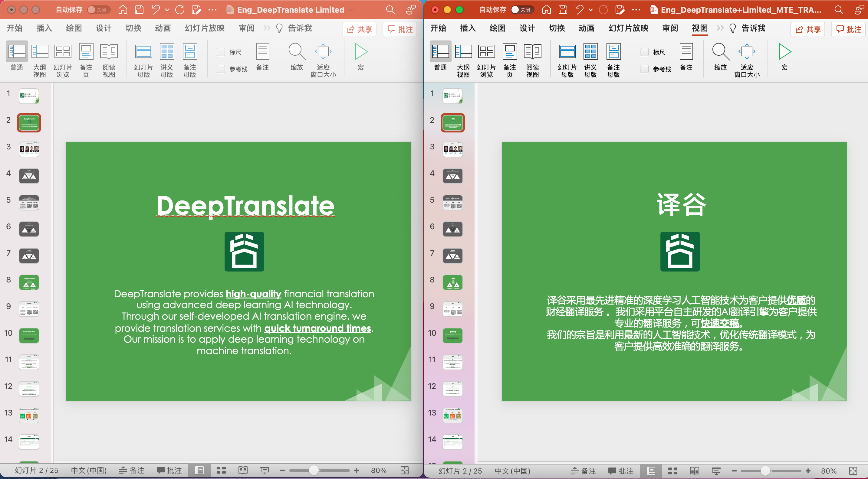Open Home tab in left window
This screenshot has height=479, width=868.
[15, 28]
